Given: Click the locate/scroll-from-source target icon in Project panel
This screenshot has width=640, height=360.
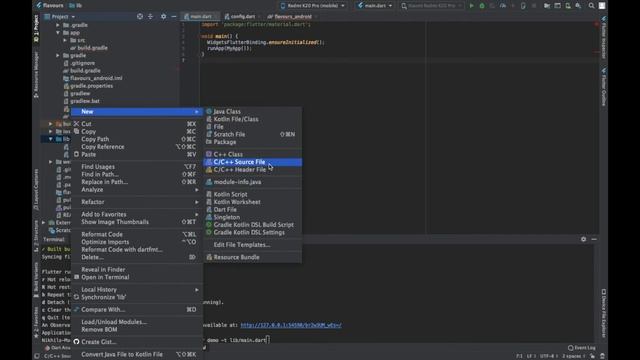Looking at the screenshot, I should [140, 16].
